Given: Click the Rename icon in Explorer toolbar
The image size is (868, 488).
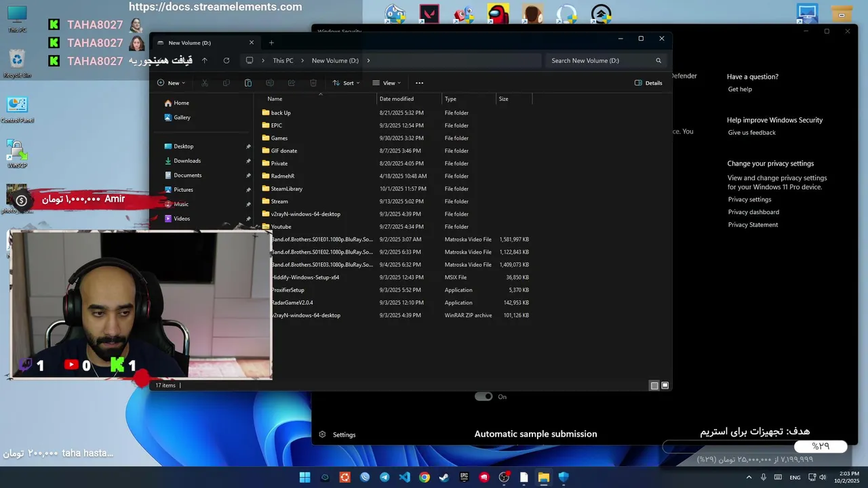Looking at the screenshot, I should point(270,83).
